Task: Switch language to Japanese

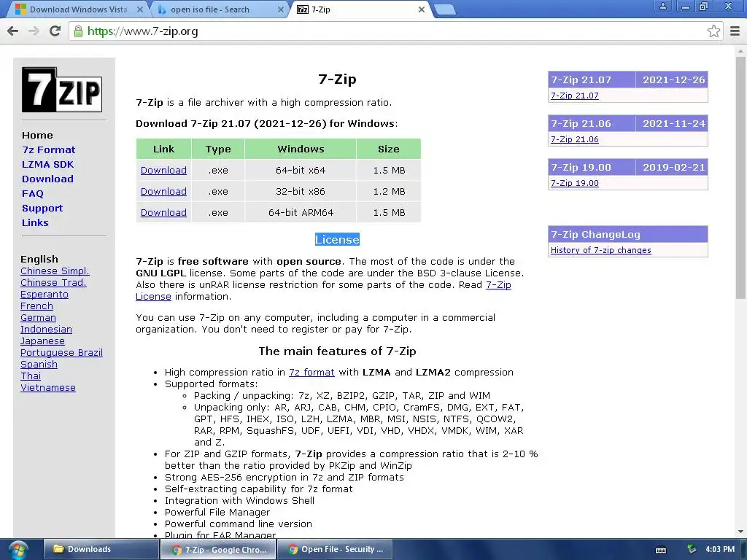Action: pyautogui.click(x=42, y=341)
